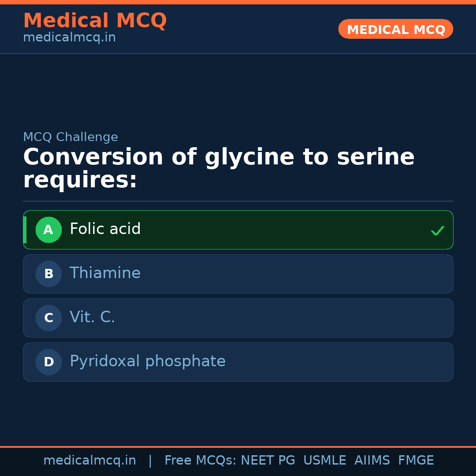This screenshot has width=476, height=476.
Task: Click the green A letter circle
Action: coord(48,230)
